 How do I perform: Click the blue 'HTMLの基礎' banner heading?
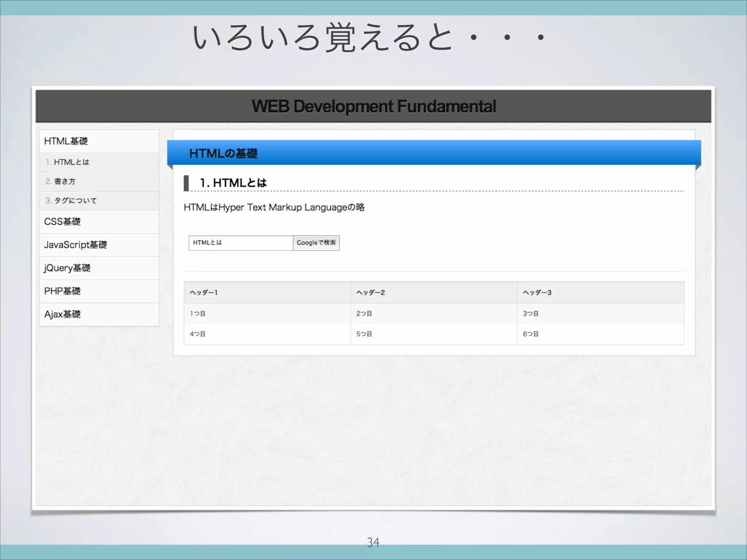(223, 153)
